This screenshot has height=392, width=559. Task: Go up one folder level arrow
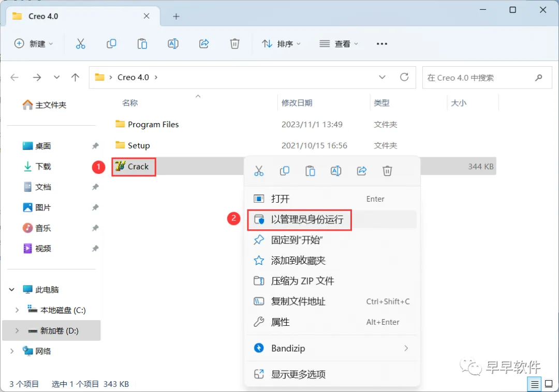coord(75,77)
